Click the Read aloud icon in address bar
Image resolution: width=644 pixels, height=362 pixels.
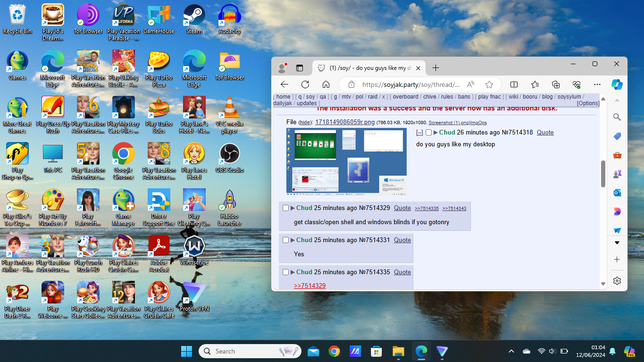[x=470, y=84]
